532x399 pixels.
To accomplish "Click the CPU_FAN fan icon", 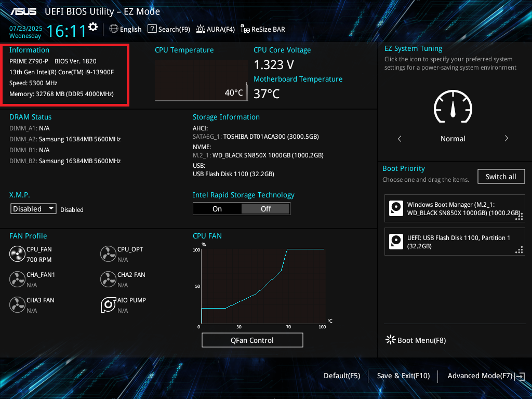I will [17, 254].
